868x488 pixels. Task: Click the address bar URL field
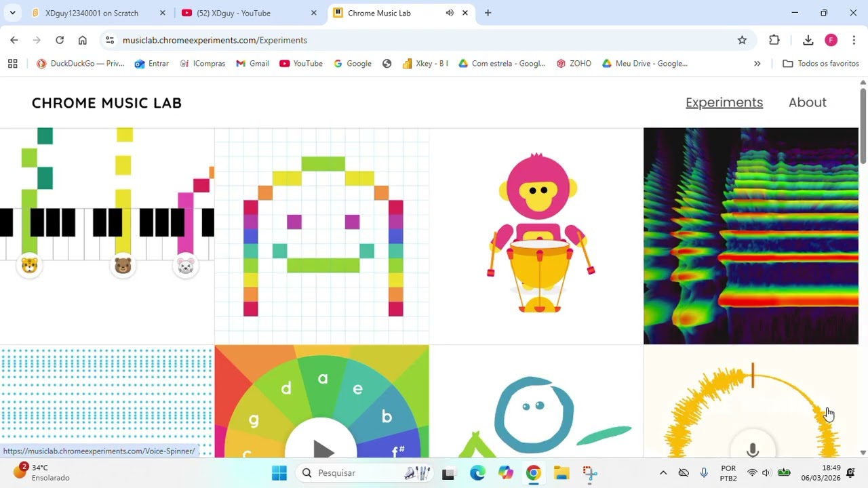[427, 40]
